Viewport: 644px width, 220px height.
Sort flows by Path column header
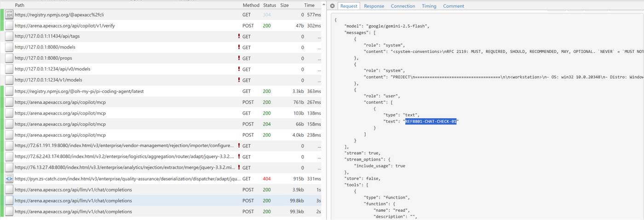tap(20, 5)
